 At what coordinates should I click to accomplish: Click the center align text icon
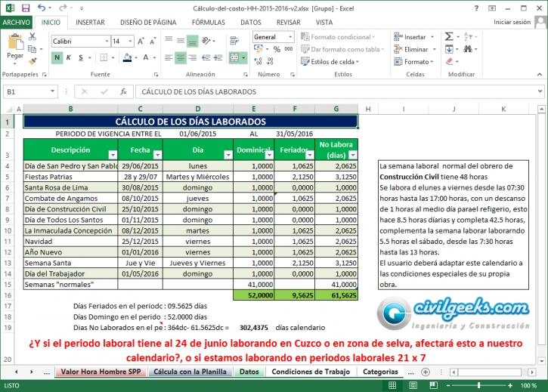[x=180, y=57]
